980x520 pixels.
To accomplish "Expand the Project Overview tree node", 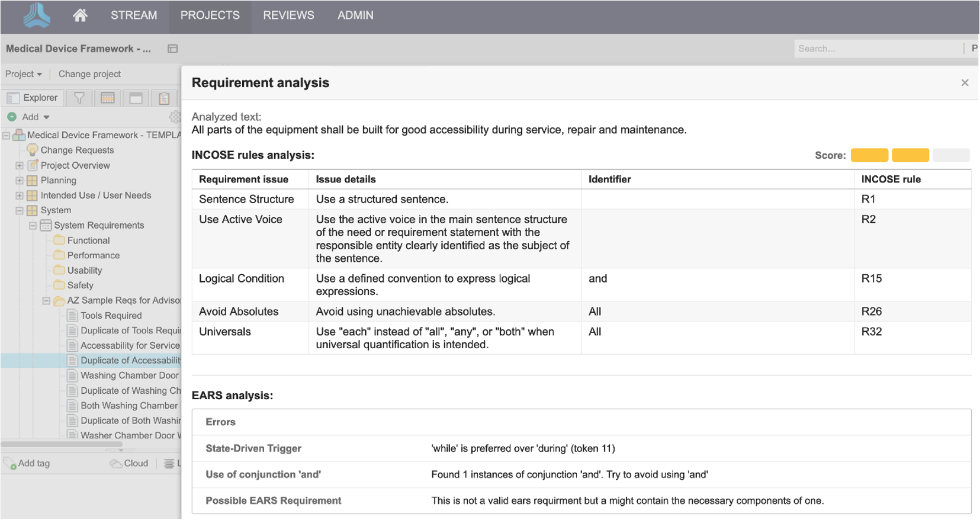I will click(20, 166).
